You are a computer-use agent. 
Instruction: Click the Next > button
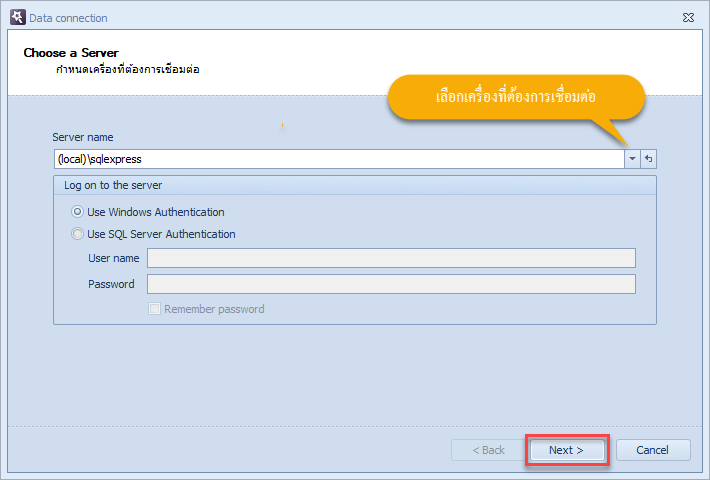coord(567,450)
